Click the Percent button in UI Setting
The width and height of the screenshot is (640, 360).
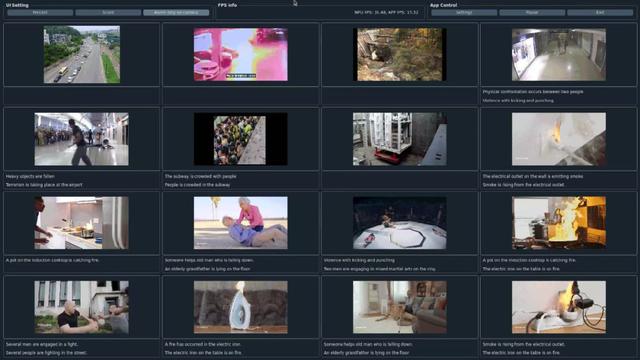pos(40,13)
